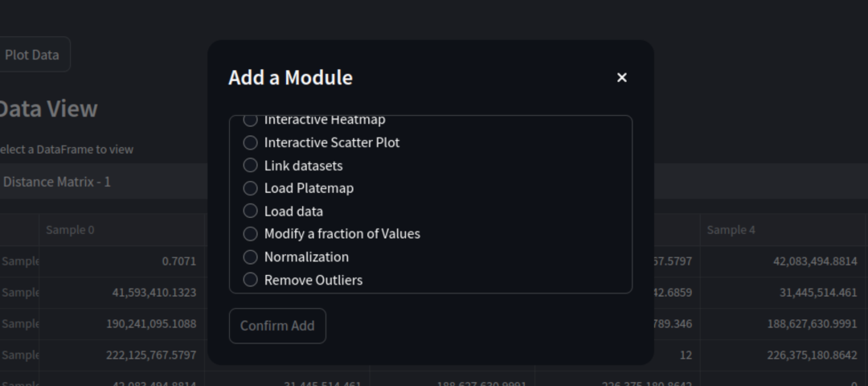
Task: Select Modify a fraction of Values
Action: (332, 234)
